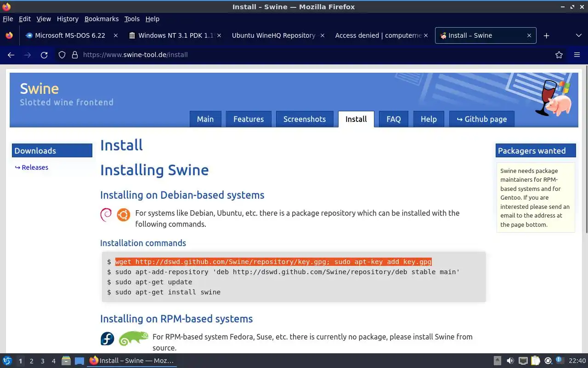Click the Swine pig and wineglass logo
Viewport: 588px width, 368px height.
(x=553, y=97)
